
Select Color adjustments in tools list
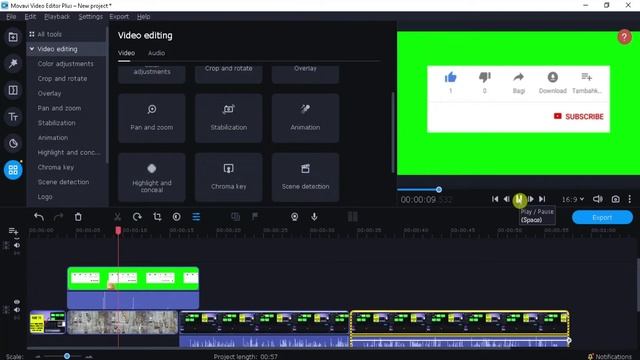pyautogui.click(x=66, y=64)
